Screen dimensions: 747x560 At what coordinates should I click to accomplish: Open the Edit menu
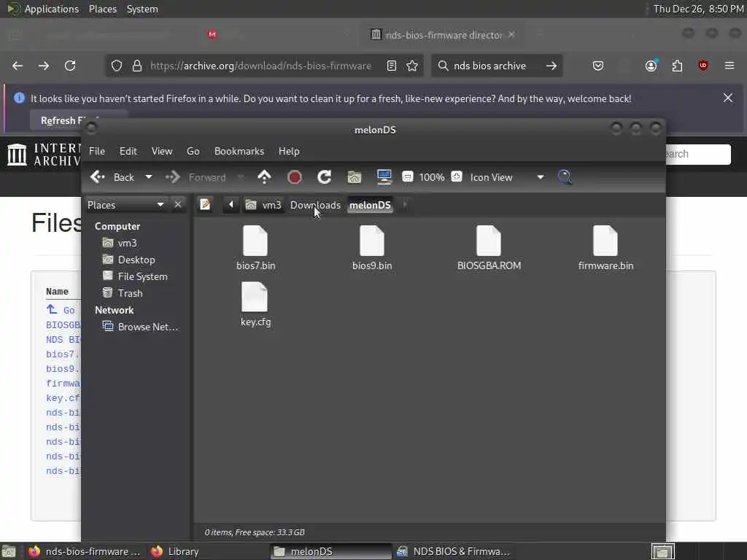coord(128,151)
